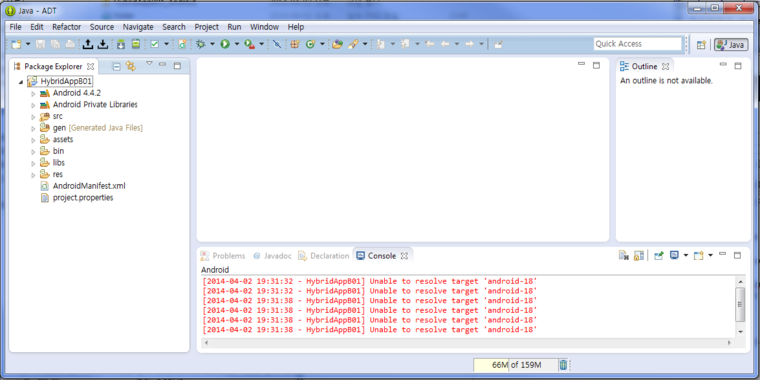Collapse the HybridAppB01 project tree
The image size is (760, 380).
pyautogui.click(x=21, y=82)
